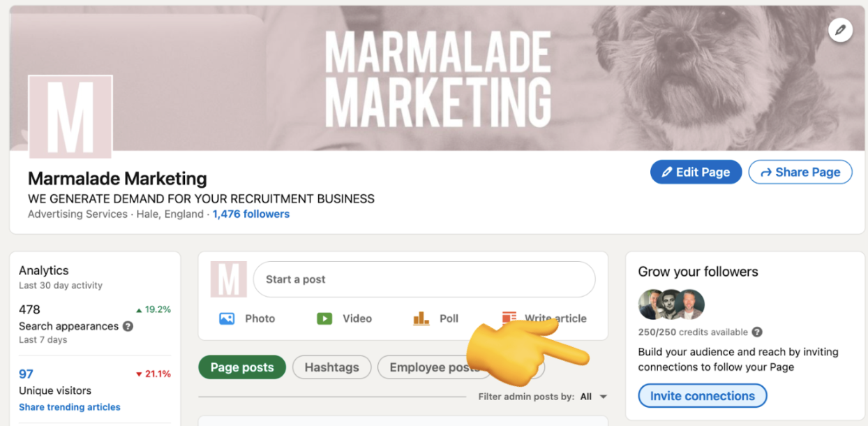This screenshot has height=426, width=868.
Task: Click the Video icon in post composer
Action: coord(324,318)
